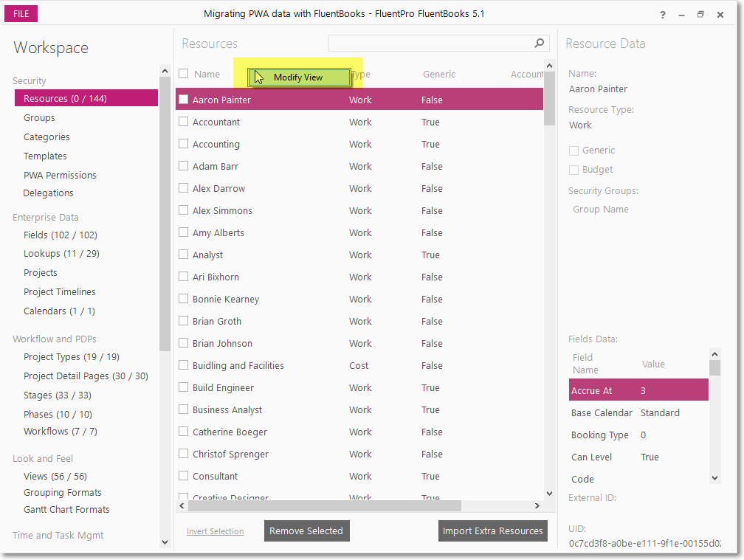Select the Build Engineer resource row
The height and width of the screenshot is (560, 744).
[359, 387]
